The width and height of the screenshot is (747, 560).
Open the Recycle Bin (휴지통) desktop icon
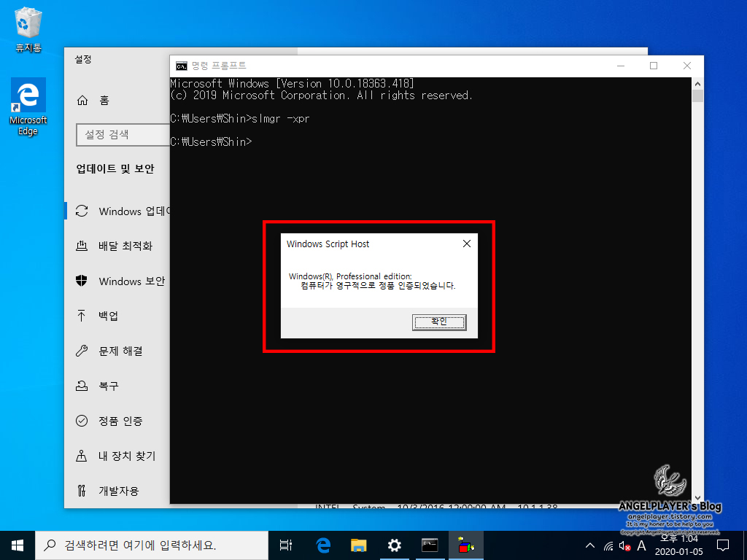tap(28, 29)
